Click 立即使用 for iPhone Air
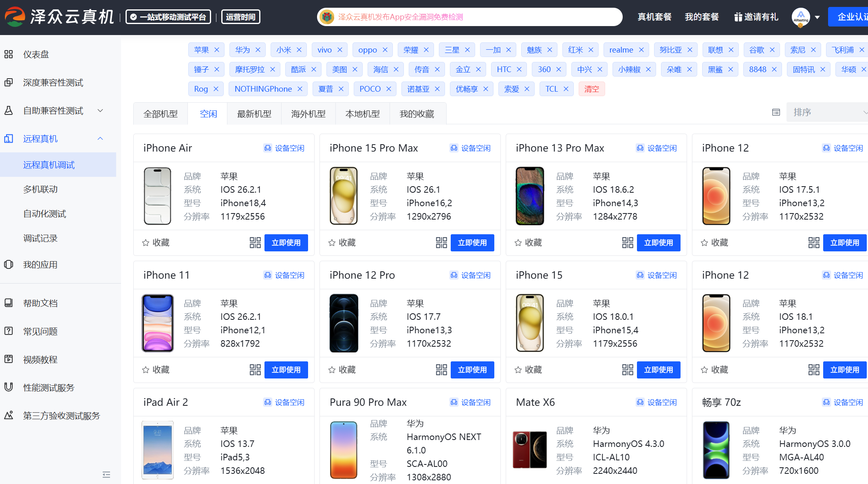This screenshot has width=868, height=484. point(286,243)
